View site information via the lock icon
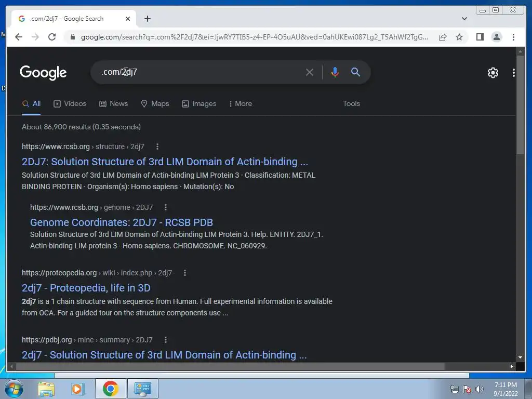 [72, 37]
